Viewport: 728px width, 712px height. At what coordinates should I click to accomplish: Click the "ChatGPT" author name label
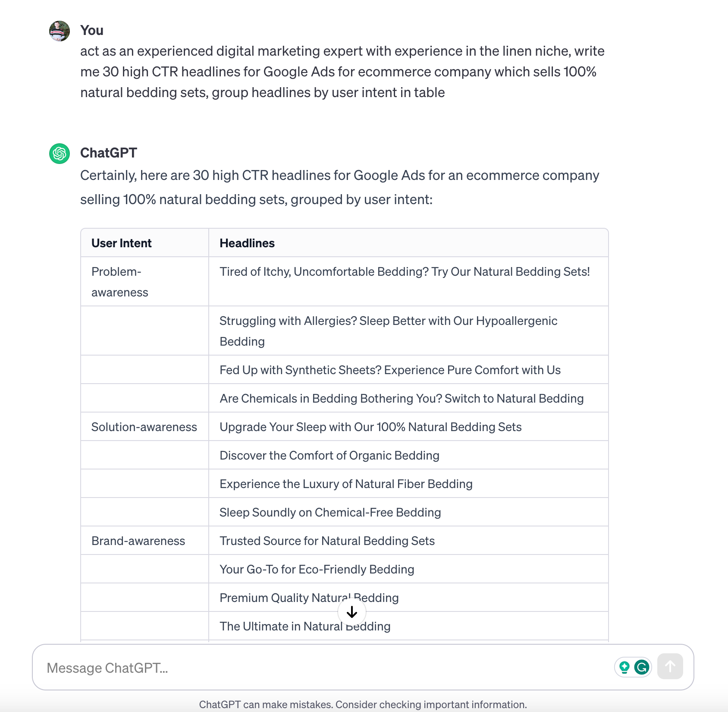(109, 153)
